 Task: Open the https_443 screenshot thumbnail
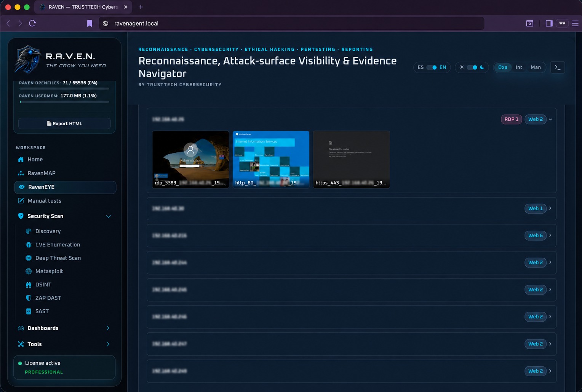click(351, 159)
